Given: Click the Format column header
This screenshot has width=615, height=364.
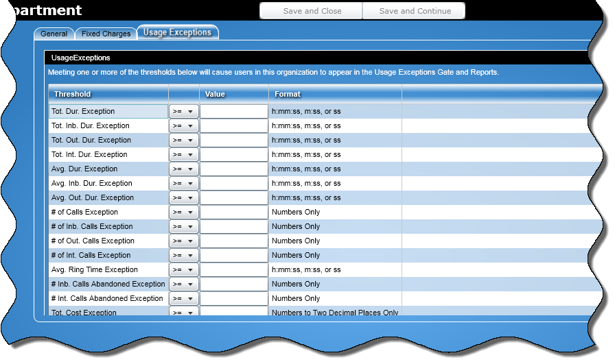Looking at the screenshot, I should [x=336, y=94].
